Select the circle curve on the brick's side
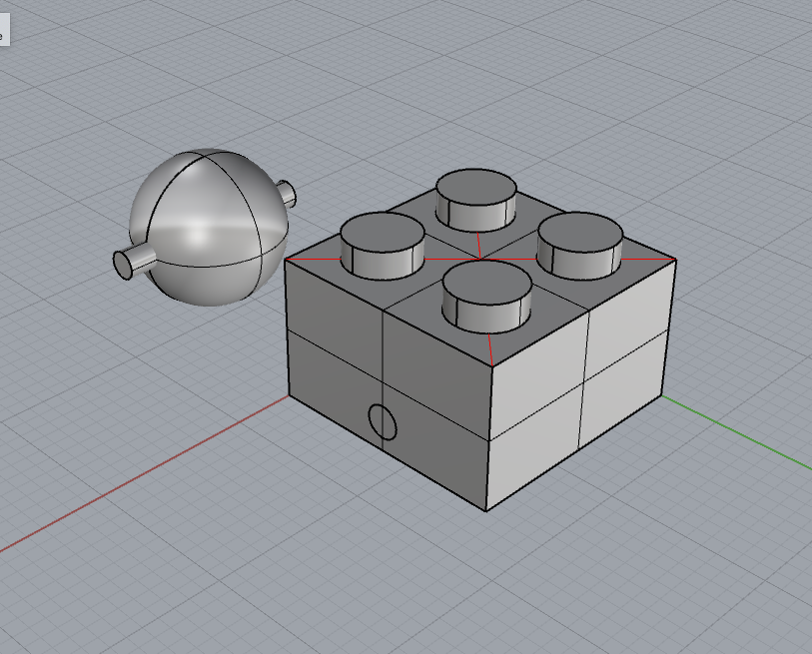Image resolution: width=812 pixels, height=654 pixels. pos(383,422)
